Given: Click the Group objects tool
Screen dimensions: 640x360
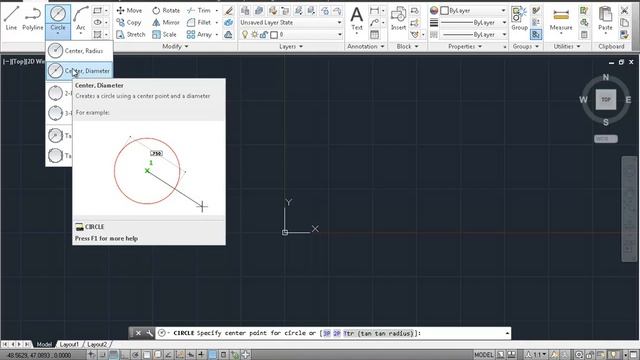Looking at the screenshot, I should pyautogui.click(x=519, y=18).
